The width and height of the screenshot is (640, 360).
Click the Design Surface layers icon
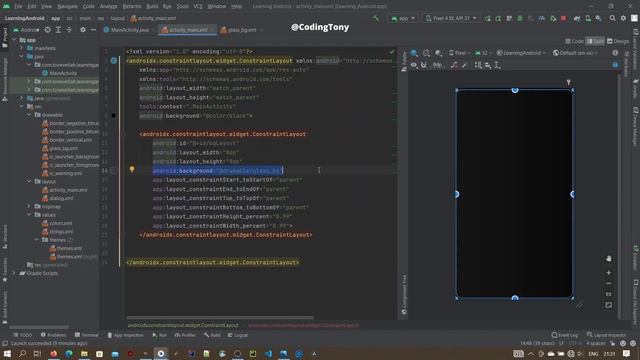(x=414, y=53)
